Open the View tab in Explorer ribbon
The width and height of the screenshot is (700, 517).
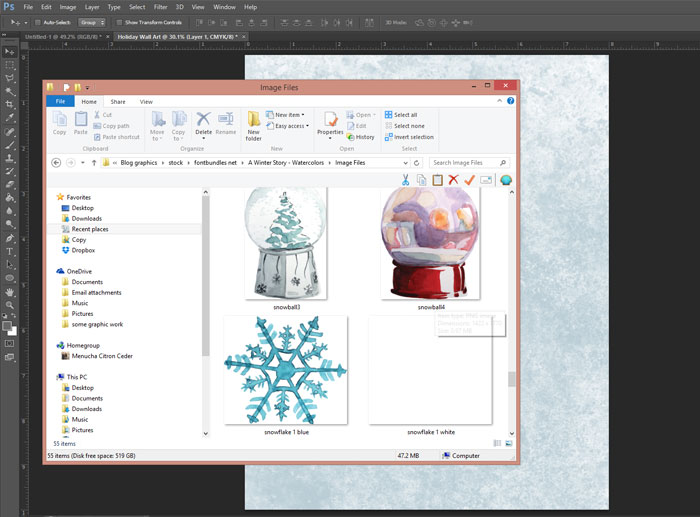(x=146, y=102)
